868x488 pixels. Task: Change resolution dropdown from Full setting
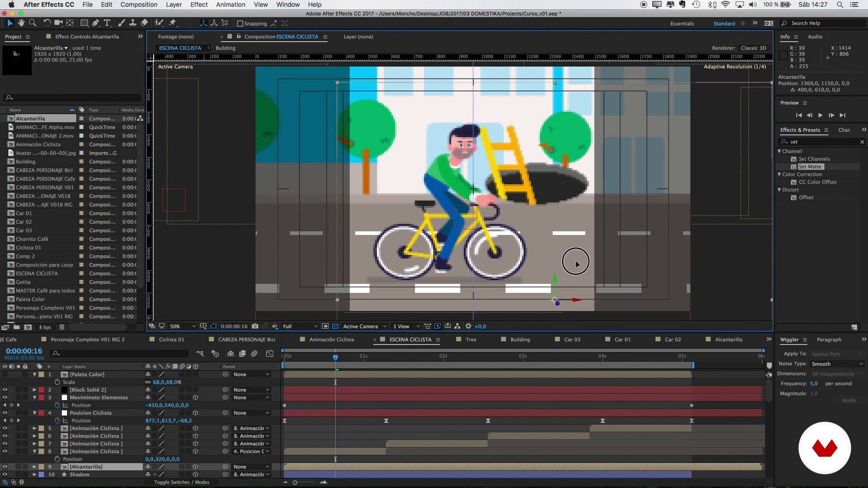(298, 326)
